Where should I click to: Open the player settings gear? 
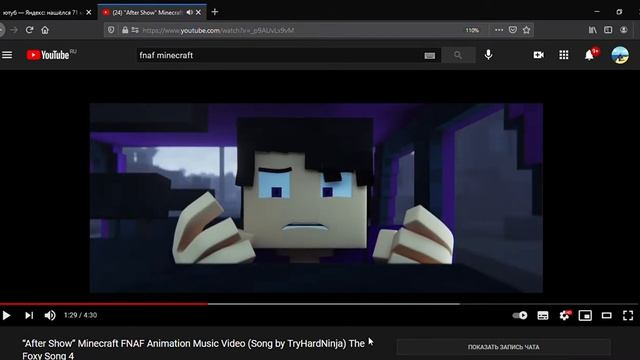pyautogui.click(x=565, y=315)
